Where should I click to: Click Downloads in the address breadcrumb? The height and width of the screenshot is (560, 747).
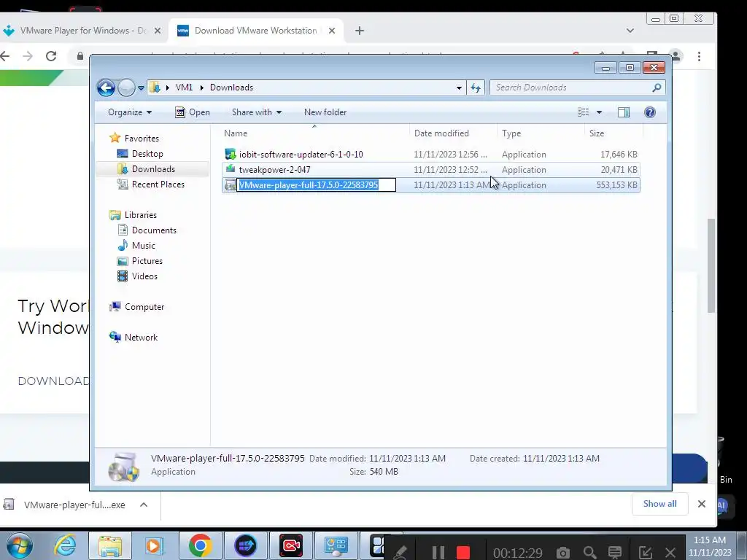coord(231,87)
